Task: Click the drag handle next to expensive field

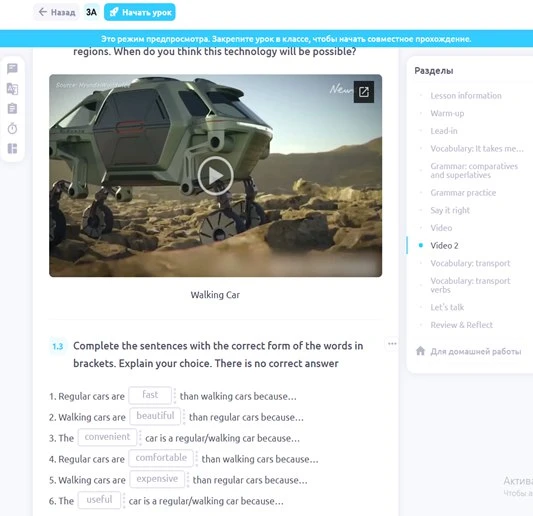Action: [188, 480]
